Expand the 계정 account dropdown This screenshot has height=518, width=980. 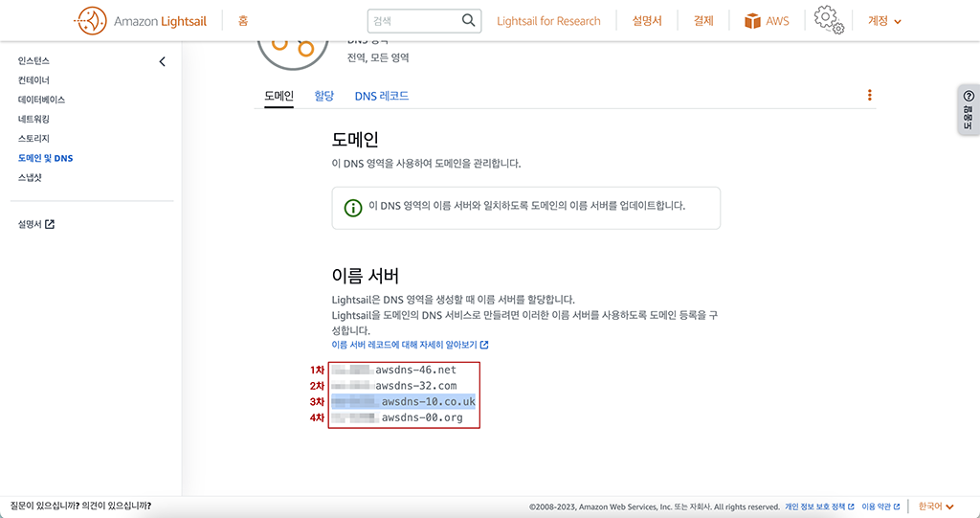tap(884, 21)
